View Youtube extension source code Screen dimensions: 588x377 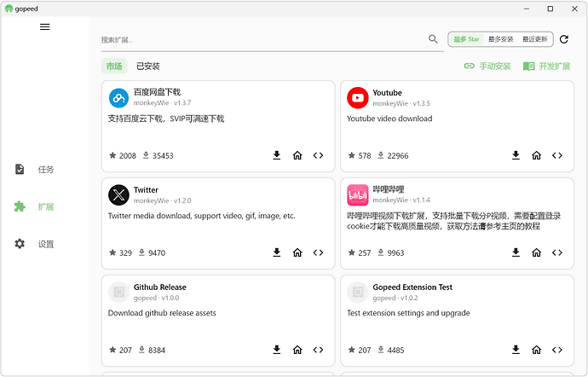(x=557, y=155)
